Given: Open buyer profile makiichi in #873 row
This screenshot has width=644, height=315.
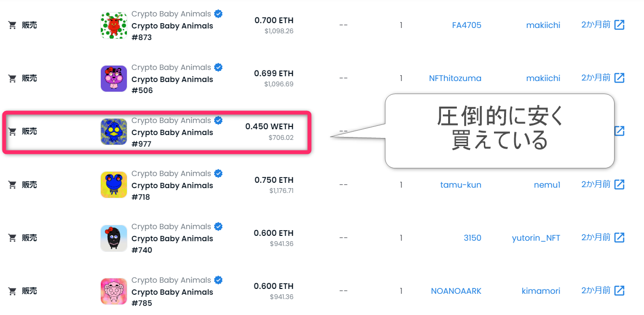Looking at the screenshot, I should point(543,25).
